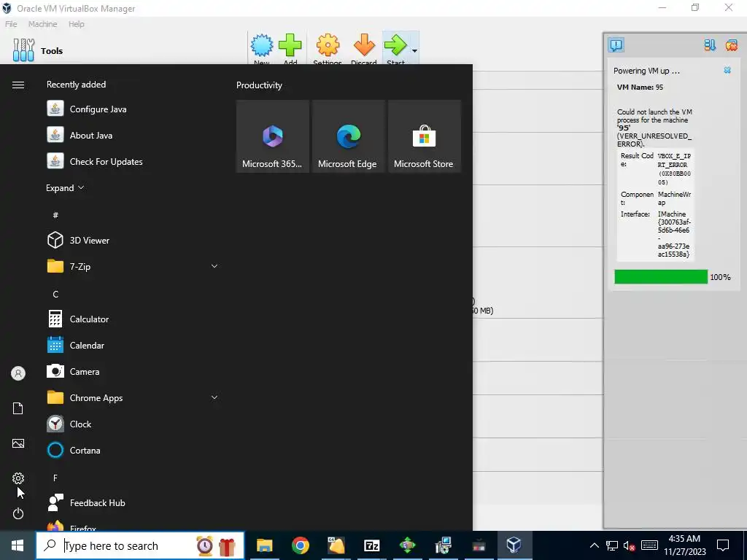Click the F letter group header
Screen dimensions: 747x560
click(55, 478)
